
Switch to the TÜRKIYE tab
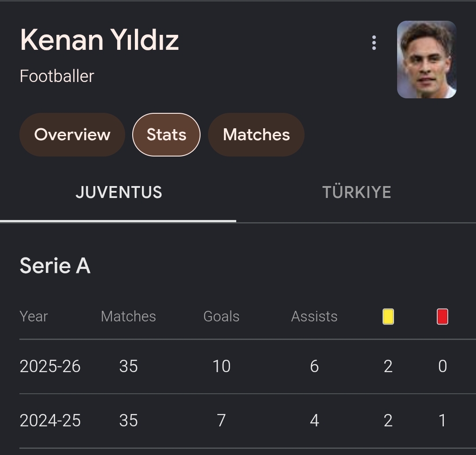(x=357, y=193)
